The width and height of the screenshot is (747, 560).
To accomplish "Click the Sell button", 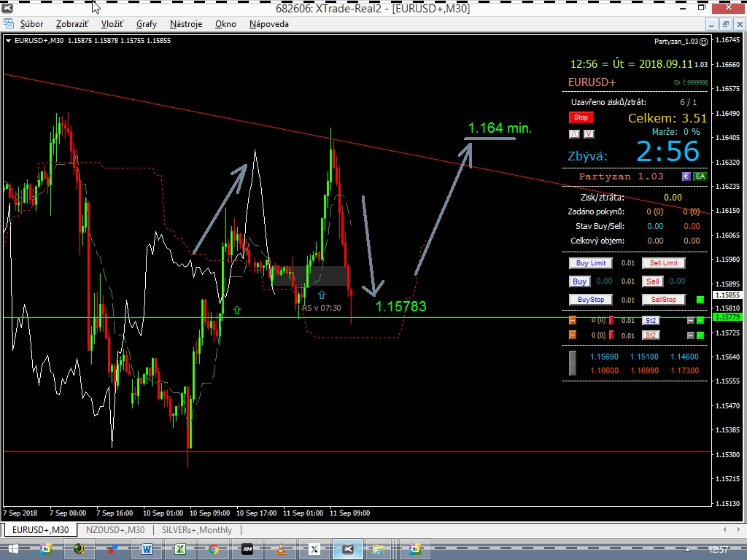I will point(653,281).
